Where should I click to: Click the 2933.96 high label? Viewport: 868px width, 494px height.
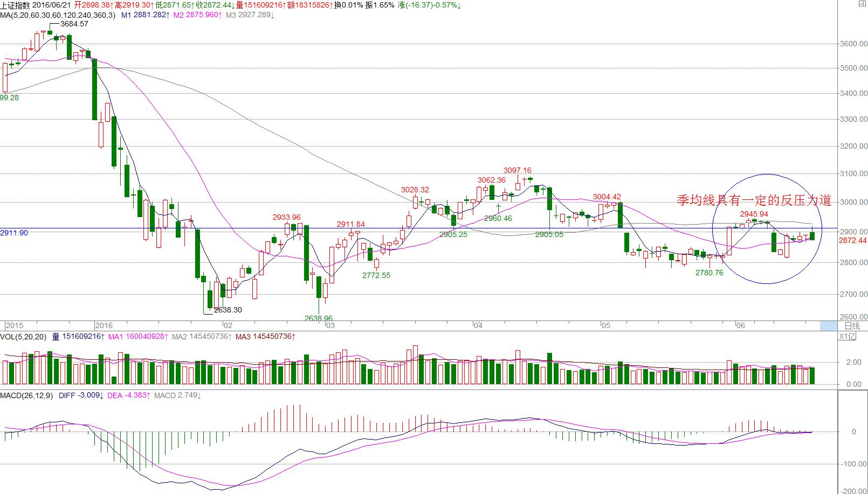(287, 217)
